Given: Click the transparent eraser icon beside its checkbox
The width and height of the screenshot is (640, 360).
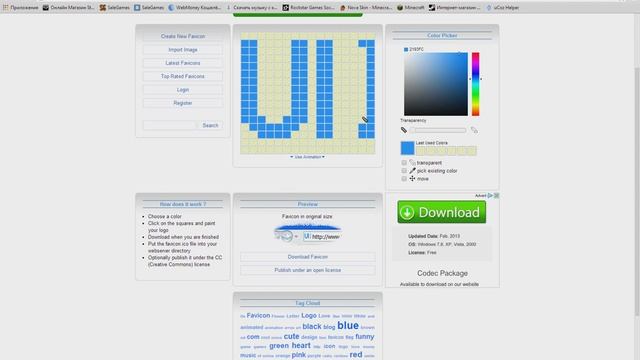Looking at the screenshot, I should (x=412, y=162).
